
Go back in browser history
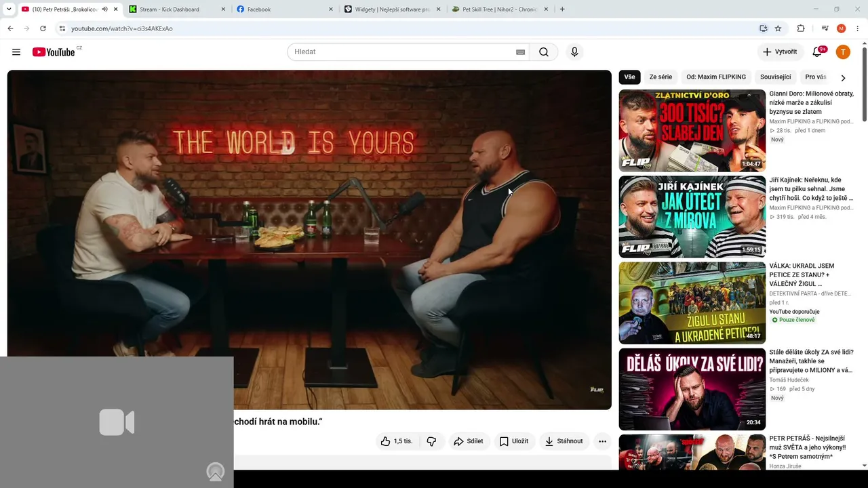pos(10,28)
